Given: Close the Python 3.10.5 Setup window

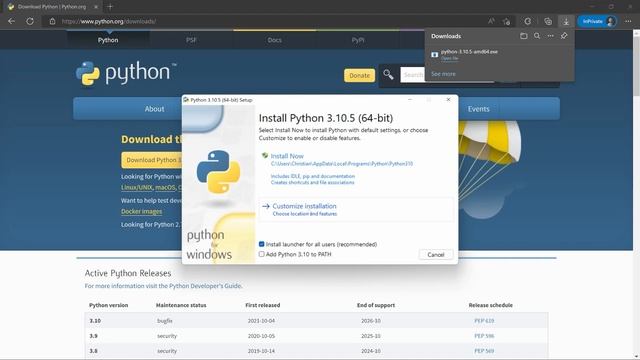Looking at the screenshot, I should click(x=448, y=100).
